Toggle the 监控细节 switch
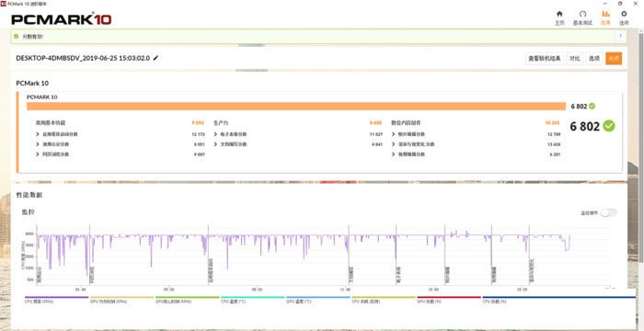This screenshot has width=644, height=331. point(609,212)
